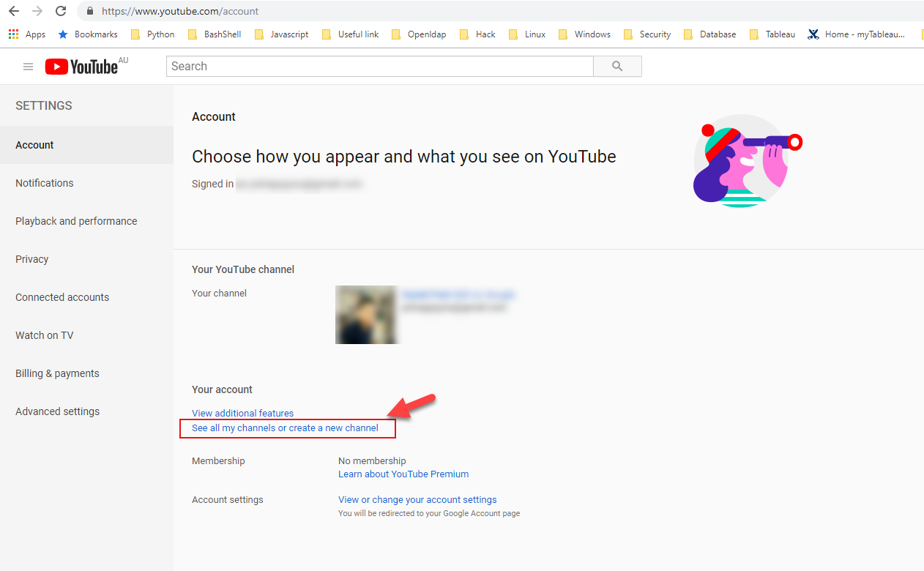The image size is (924, 571).
Task: Open the Windows bookmark folder
Action: pyautogui.click(x=584, y=34)
